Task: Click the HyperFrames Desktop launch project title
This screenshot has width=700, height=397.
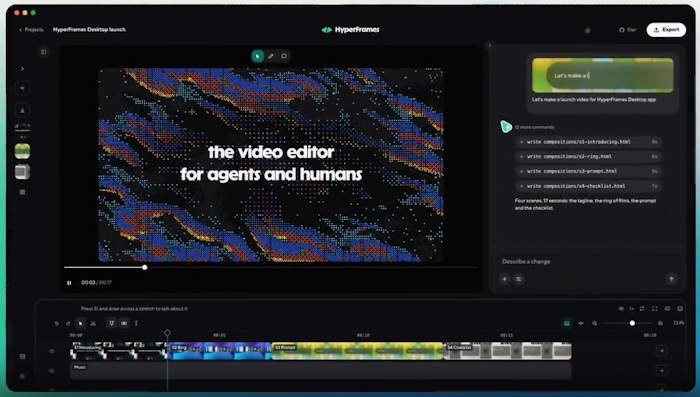Action: (89, 29)
